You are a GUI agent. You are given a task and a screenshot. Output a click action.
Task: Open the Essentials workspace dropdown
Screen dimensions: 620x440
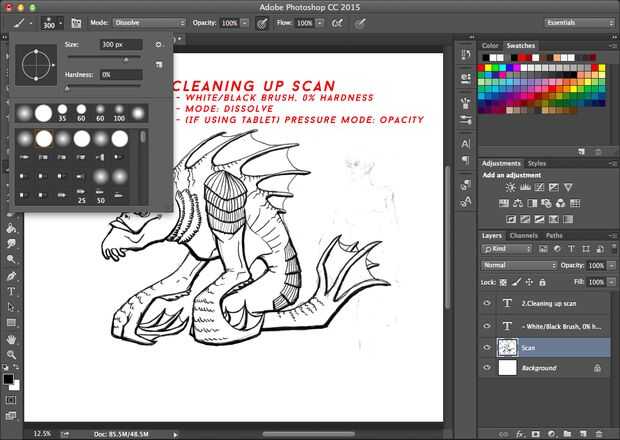(x=579, y=22)
